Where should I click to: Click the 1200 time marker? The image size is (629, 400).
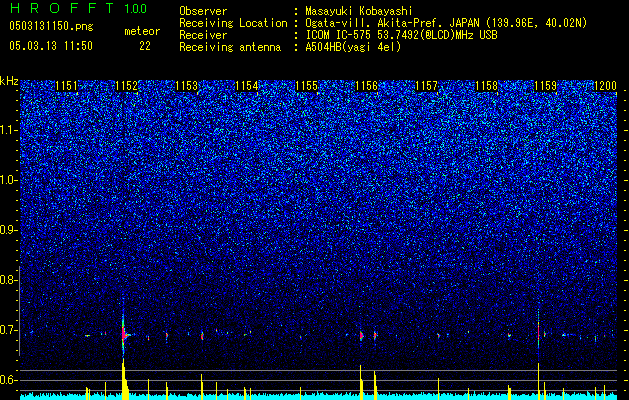click(x=605, y=86)
